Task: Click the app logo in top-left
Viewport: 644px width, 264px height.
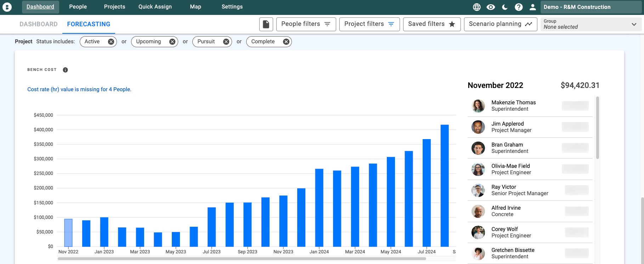Action: point(7,7)
